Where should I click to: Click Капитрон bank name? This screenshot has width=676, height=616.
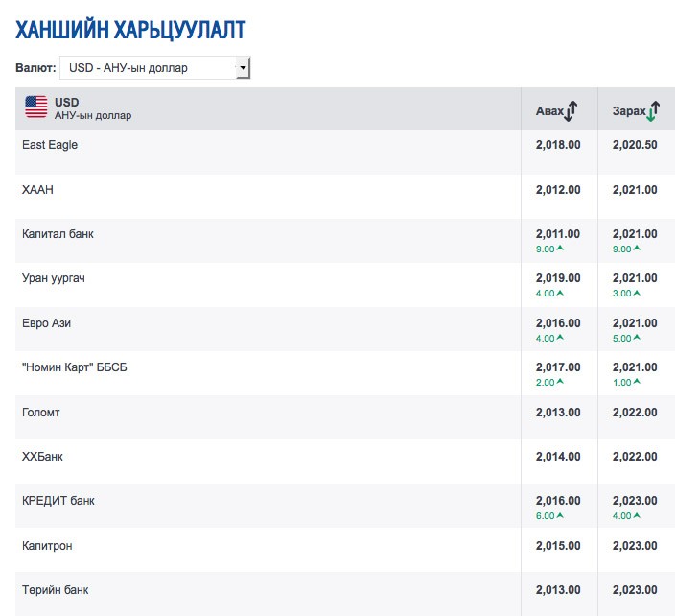click(x=47, y=546)
